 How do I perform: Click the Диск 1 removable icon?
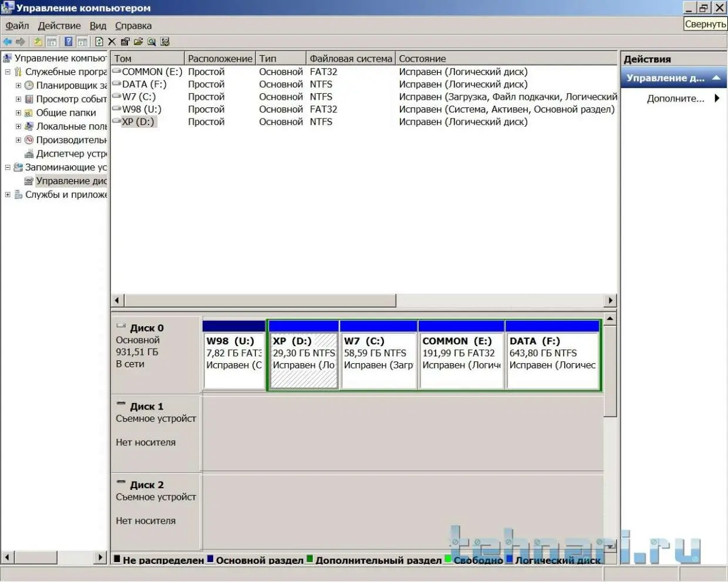tap(122, 404)
